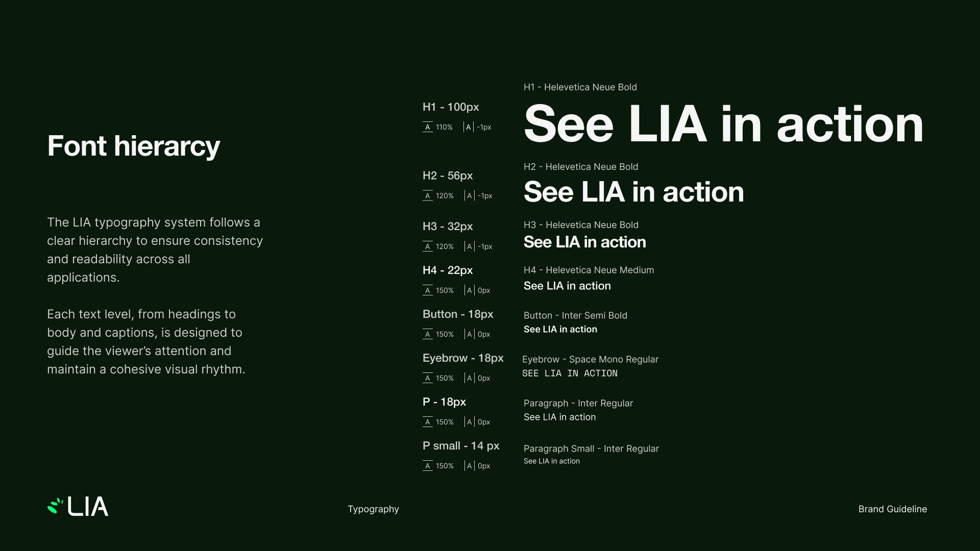The width and height of the screenshot is (980, 551).
Task: Click the H4 line-height icon
Action: 428,290
